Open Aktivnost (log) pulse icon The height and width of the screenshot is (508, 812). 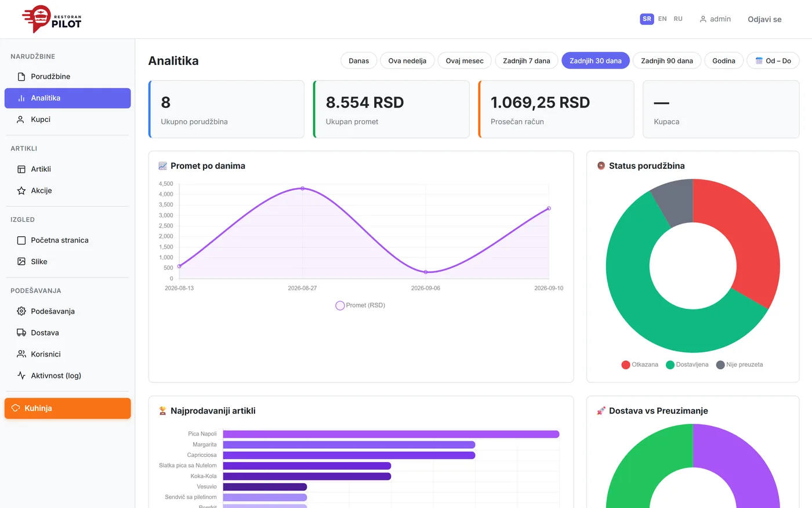(21, 376)
